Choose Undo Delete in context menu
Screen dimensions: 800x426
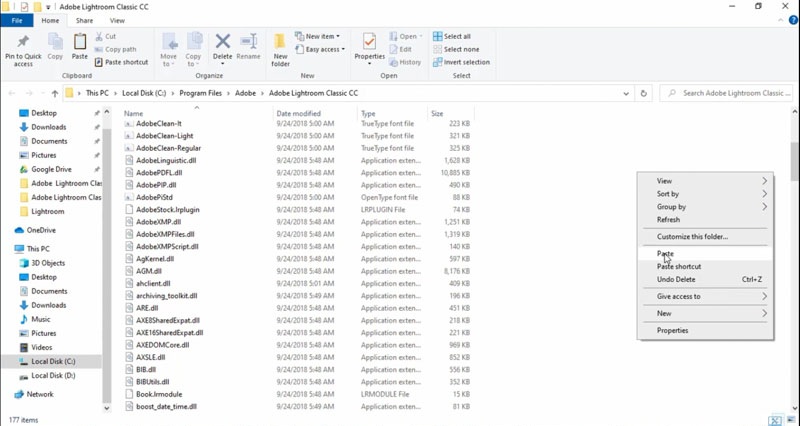[706, 280]
